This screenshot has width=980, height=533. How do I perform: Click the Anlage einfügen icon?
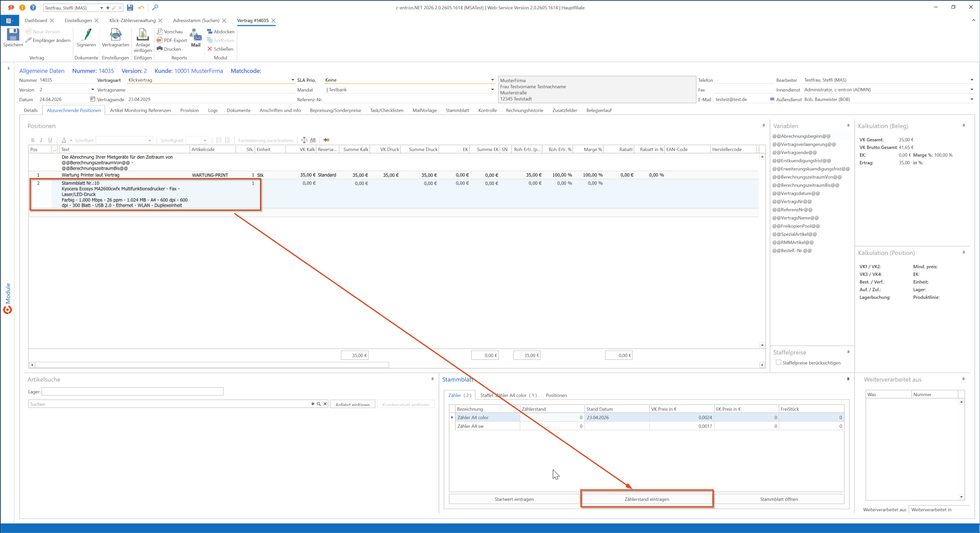(x=143, y=35)
